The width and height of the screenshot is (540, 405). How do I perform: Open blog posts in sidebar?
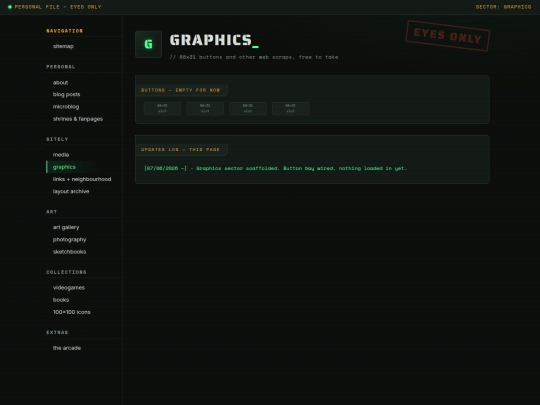tap(66, 94)
